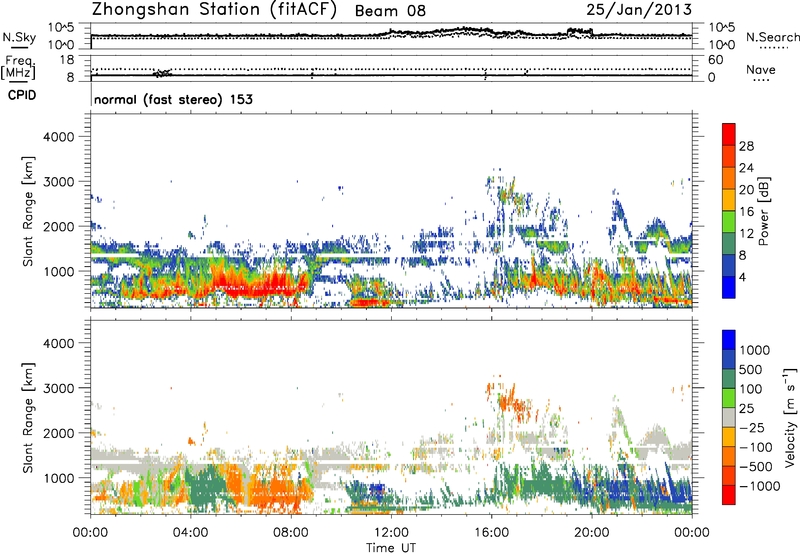Click the 2000 tick of the power panel
Screen dimensions: 800x554
[x=59, y=226]
